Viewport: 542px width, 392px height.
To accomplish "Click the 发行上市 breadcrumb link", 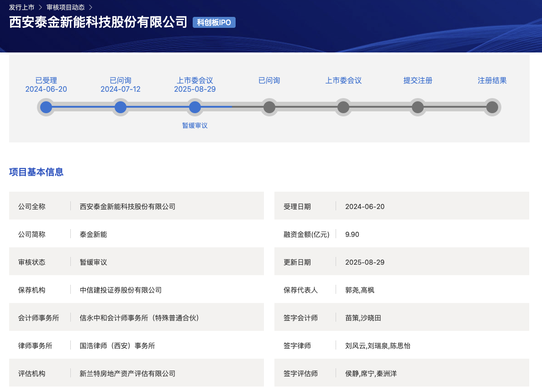I will [21, 7].
